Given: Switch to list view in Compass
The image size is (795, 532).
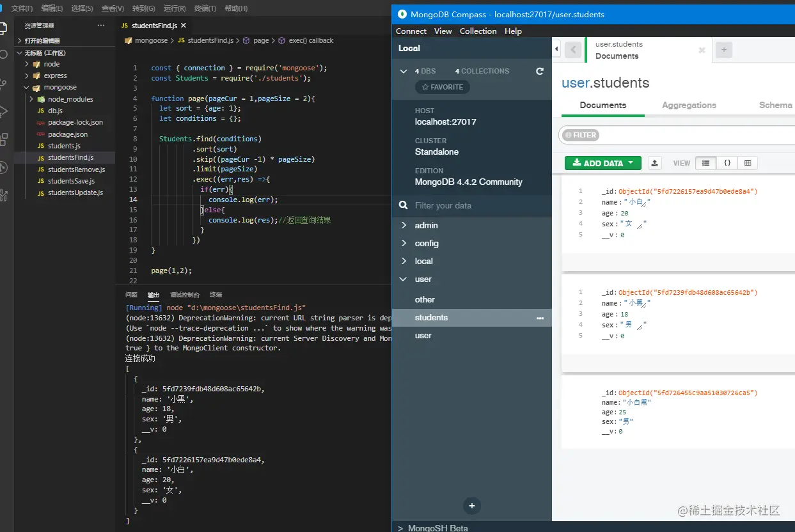Looking at the screenshot, I should point(705,163).
